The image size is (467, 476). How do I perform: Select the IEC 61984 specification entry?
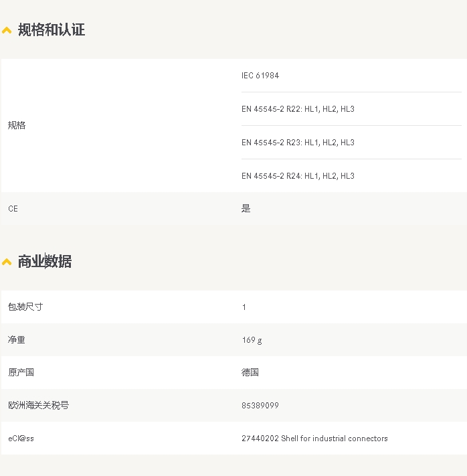[x=260, y=76]
